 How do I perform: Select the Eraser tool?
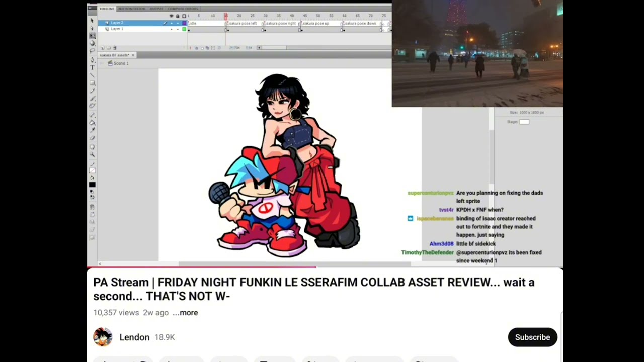(x=93, y=138)
